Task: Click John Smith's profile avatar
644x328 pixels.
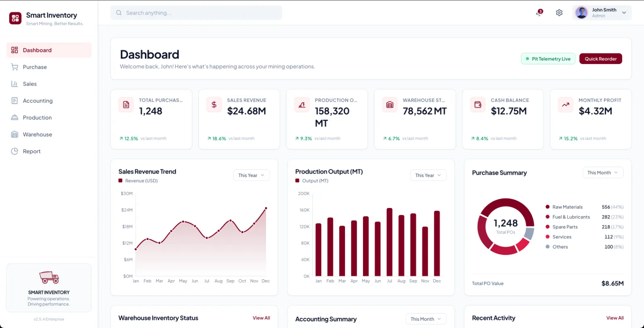Action: click(x=582, y=13)
